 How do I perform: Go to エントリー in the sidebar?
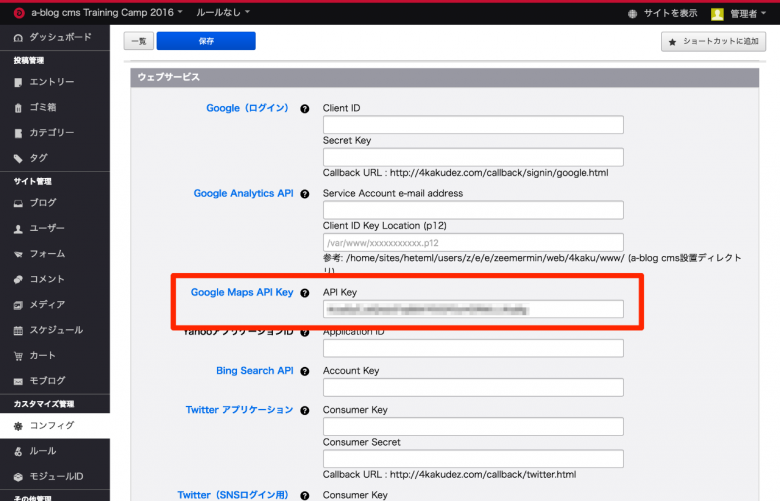point(52,82)
